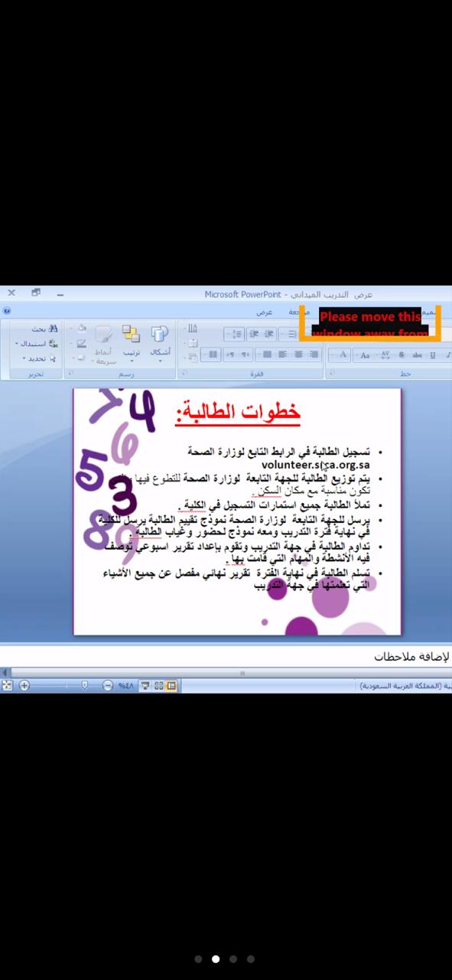Image resolution: width=452 pixels, height=980 pixels.
Task: Click the zoom in plus icon
Action: tap(24, 686)
